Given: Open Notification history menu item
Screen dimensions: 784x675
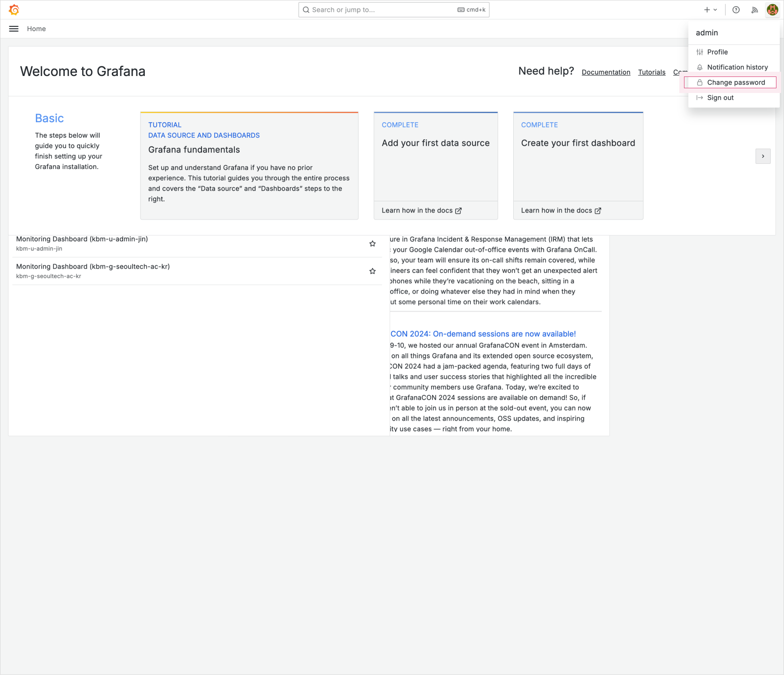Looking at the screenshot, I should 734,67.
